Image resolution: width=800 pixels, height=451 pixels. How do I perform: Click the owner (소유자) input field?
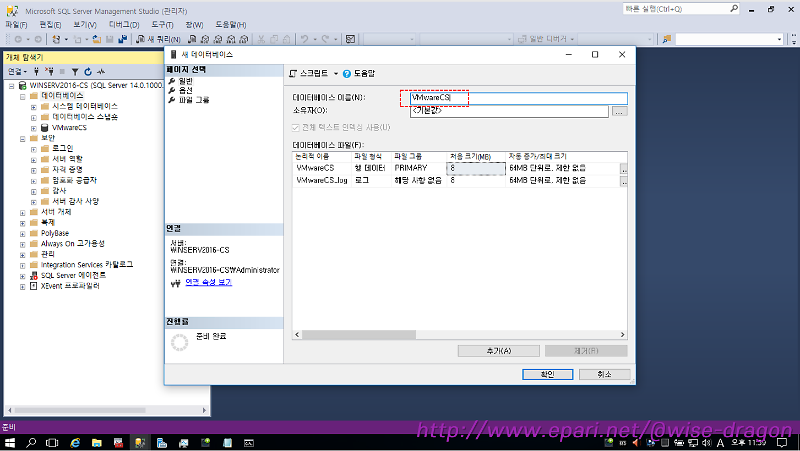coord(509,111)
